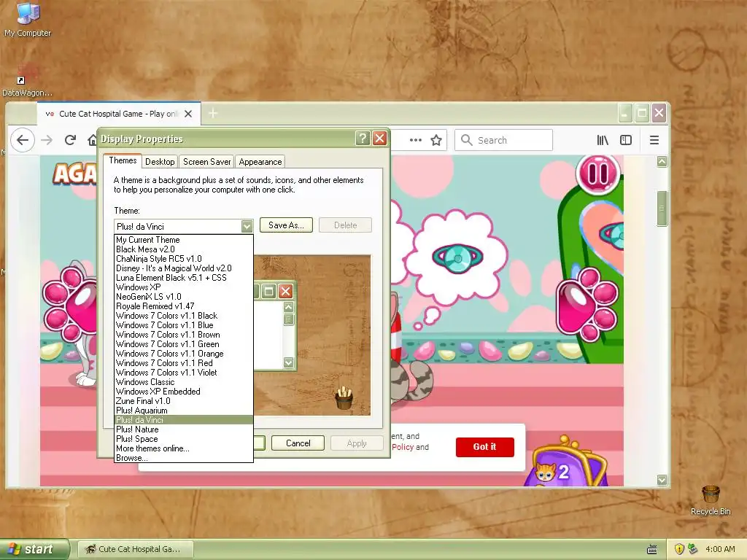Select My Current Theme from list
This screenshot has height=560, width=747.
pos(184,240)
